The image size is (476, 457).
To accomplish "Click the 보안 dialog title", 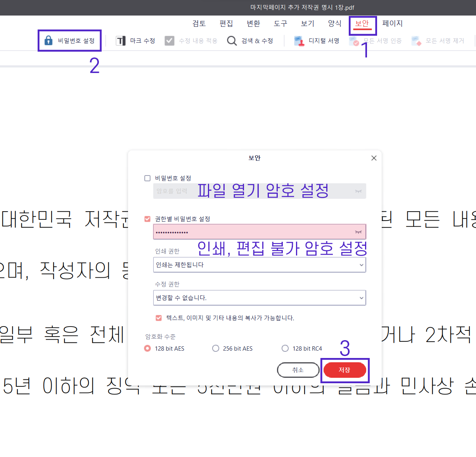I will pos(254,158).
